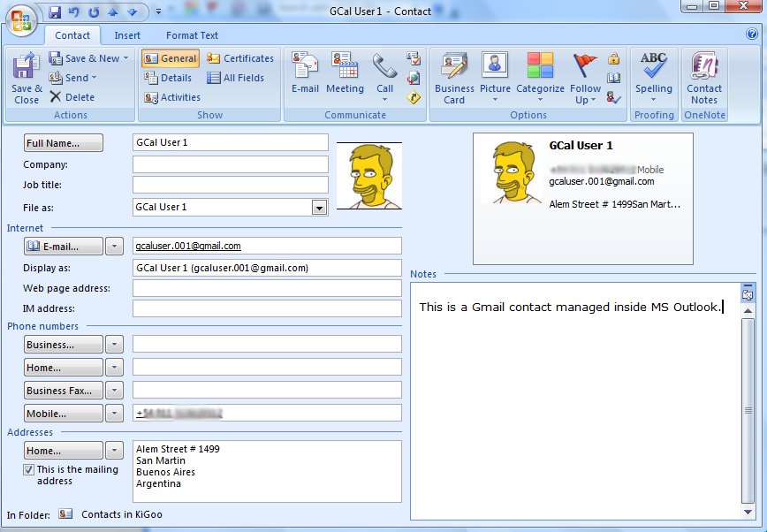Click the Company input field
Viewport: 767px width, 532px height.
[x=231, y=164]
